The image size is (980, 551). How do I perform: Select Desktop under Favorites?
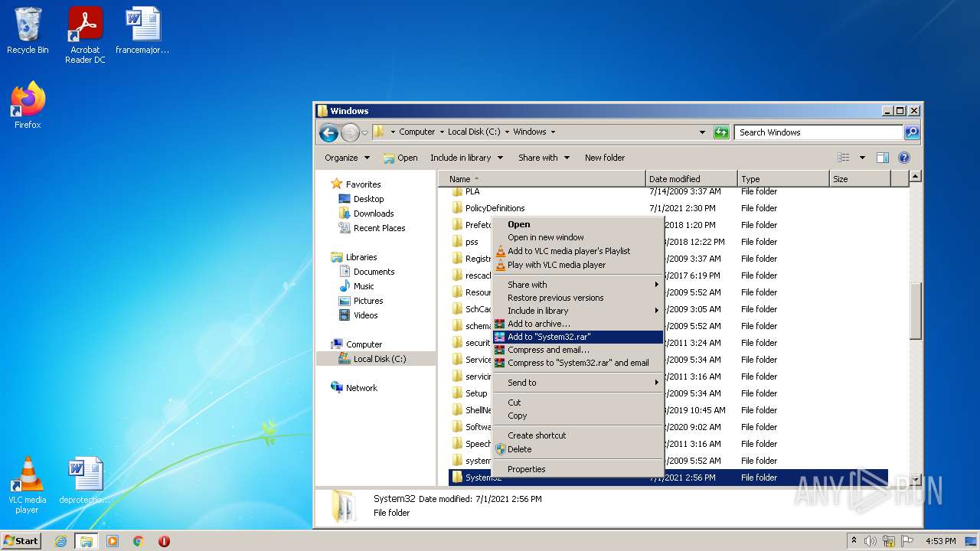coord(368,199)
